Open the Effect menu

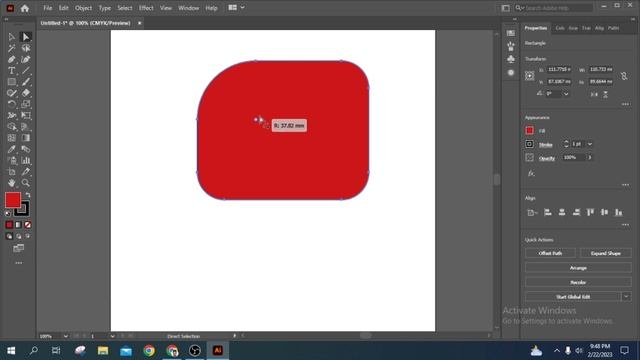146,8
